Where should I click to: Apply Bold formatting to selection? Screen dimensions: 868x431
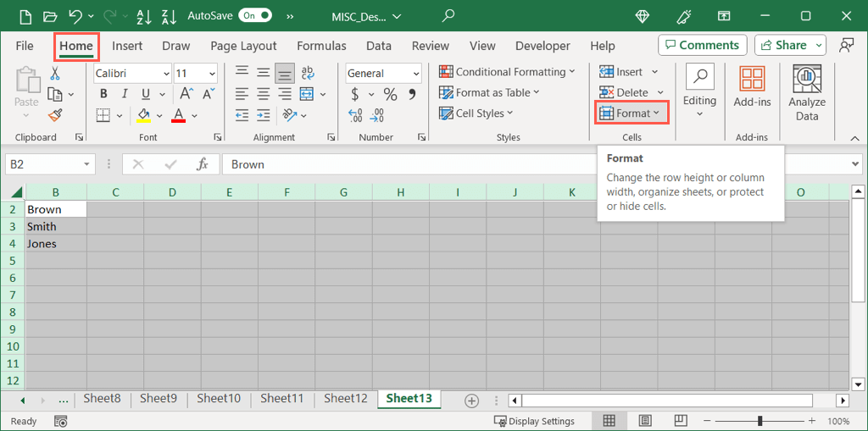tap(103, 94)
